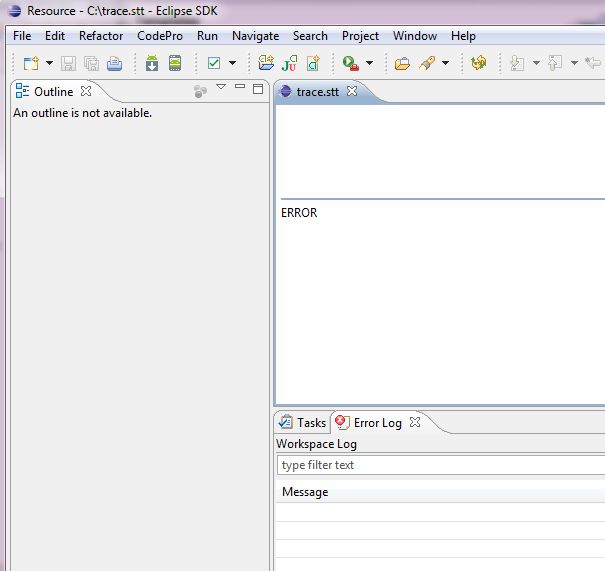Expand dropdown next to green checkmark icon
Viewport: 605px width, 571px height.
(232, 63)
